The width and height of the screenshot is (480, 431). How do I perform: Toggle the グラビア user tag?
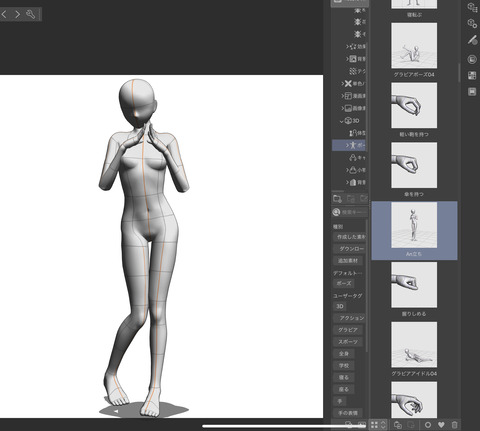(348, 330)
